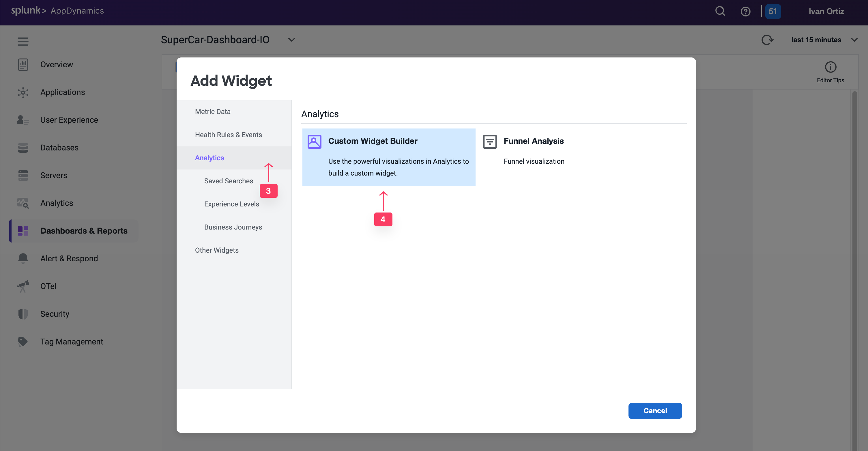Select the Health Rules & Events category

point(229,135)
